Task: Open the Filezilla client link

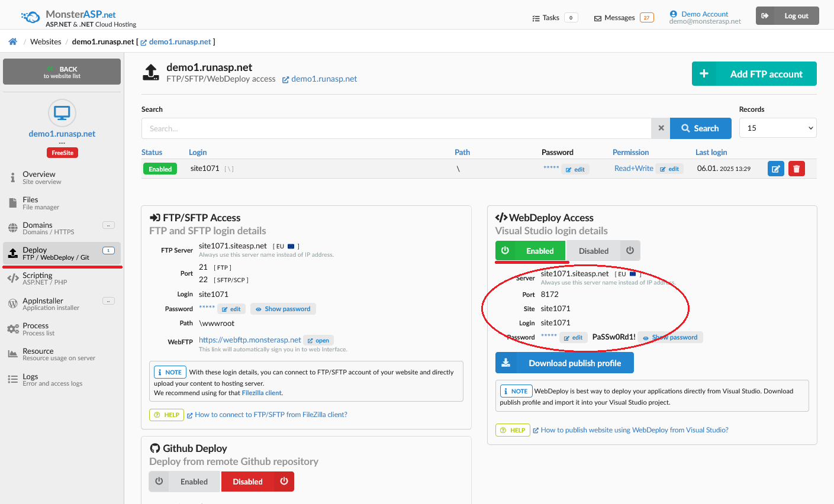Action: [262, 393]
